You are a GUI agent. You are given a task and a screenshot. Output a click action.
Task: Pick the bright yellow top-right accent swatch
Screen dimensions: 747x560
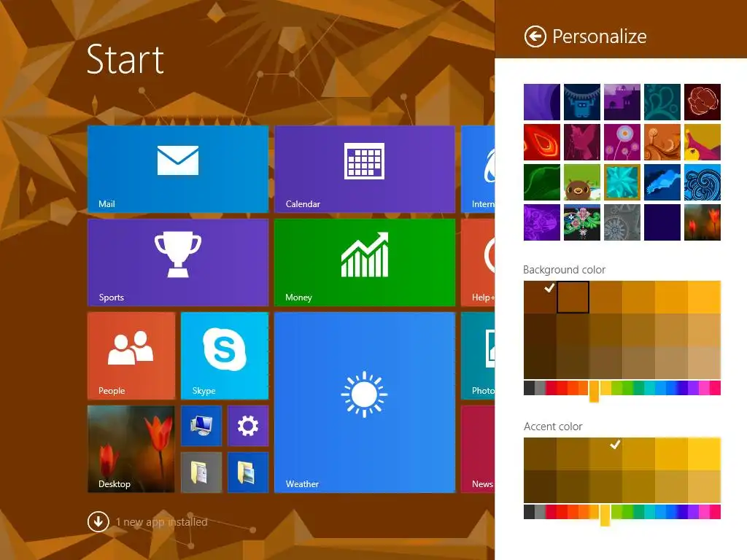[704, 454]
